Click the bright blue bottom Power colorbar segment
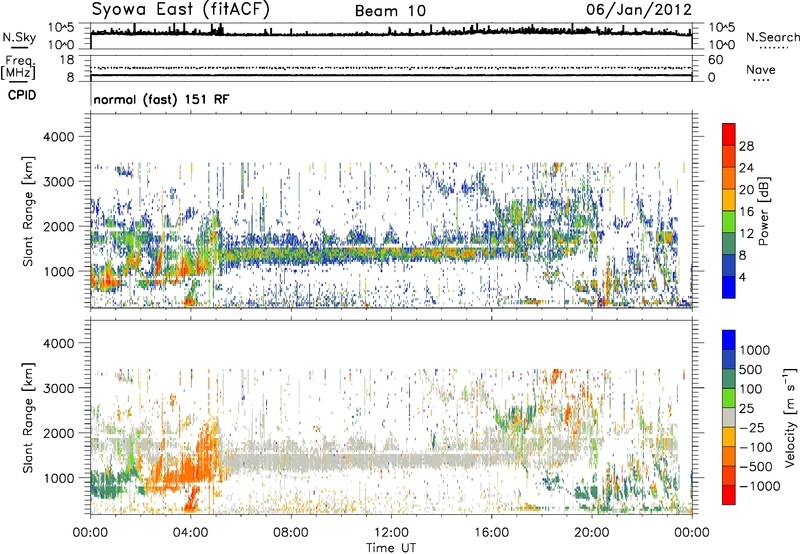The height and width of the screenshot is (554, 800). (x=729, y=287)
